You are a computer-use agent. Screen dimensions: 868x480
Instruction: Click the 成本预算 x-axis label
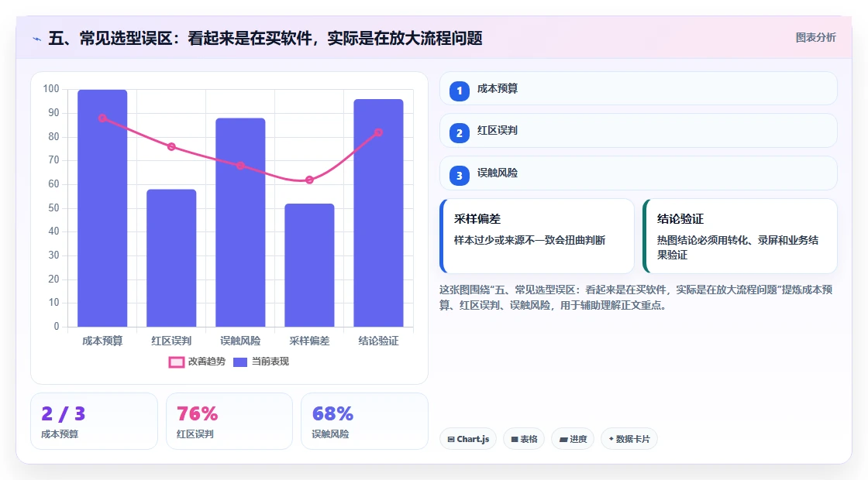102,341
